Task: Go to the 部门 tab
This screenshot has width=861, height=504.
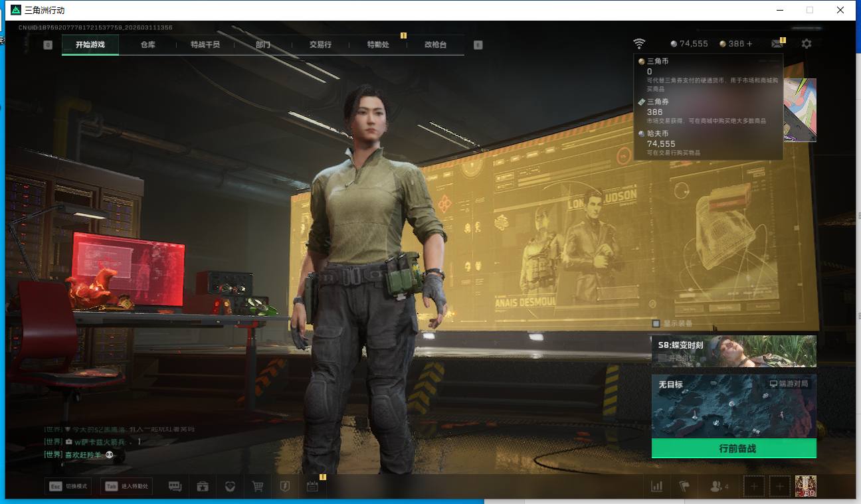Action: click(262, 44)
